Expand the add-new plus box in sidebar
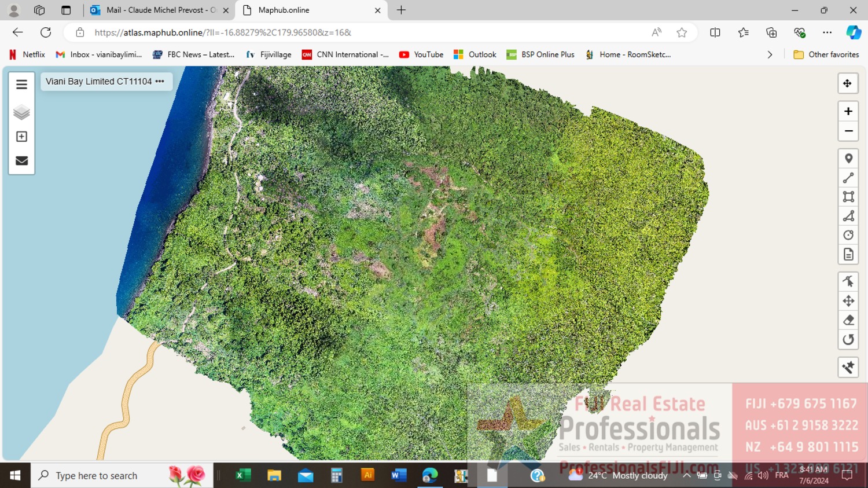 coord(21,137)
